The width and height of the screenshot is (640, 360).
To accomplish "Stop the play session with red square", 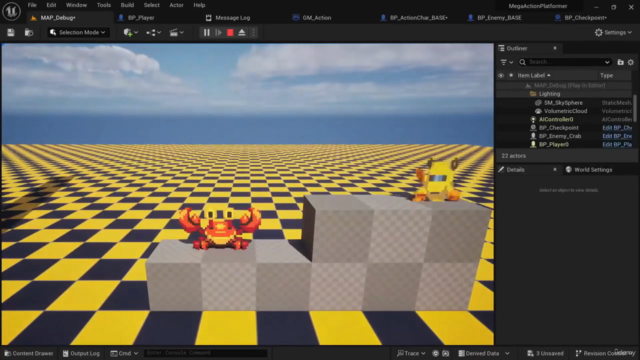I will coord(230,32).
